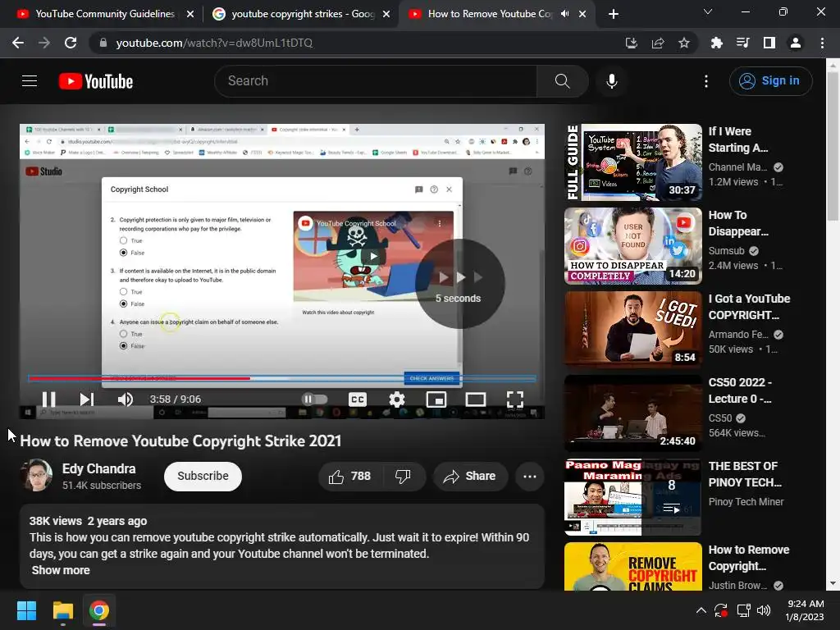Click Chrome icon in taskbar
The image size is (840, 630).
(99, 610)
